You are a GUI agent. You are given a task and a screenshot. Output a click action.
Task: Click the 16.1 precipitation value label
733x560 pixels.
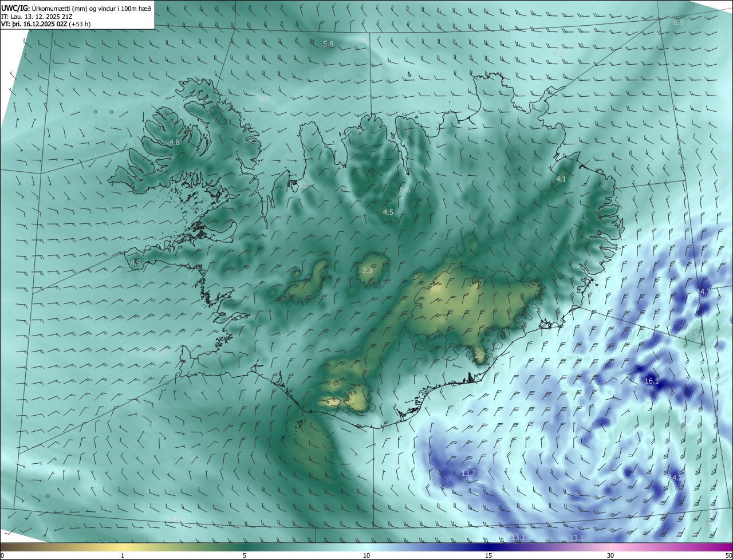[x=652, y=381]
